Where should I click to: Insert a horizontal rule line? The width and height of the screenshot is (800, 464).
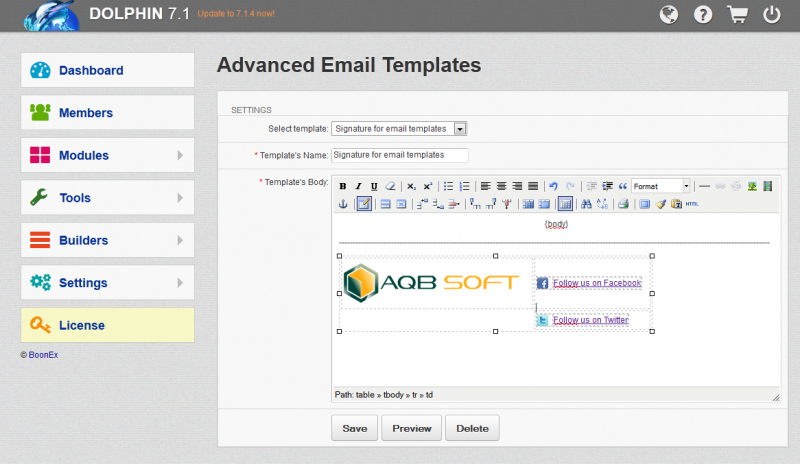(705, 186)
